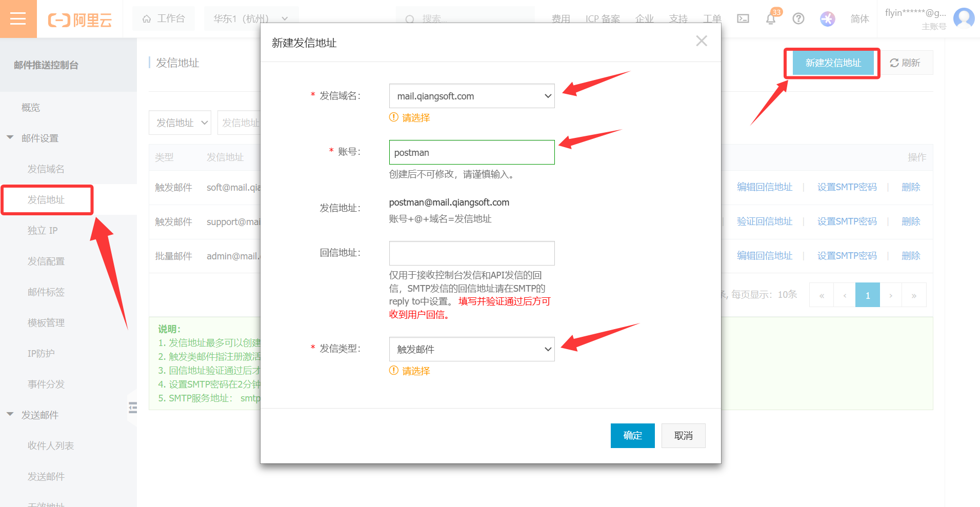Image resolution: width=980 pixels, height=507 pixels.
Task: Open the hamburger menu in top-left
Action: (18, 19)
